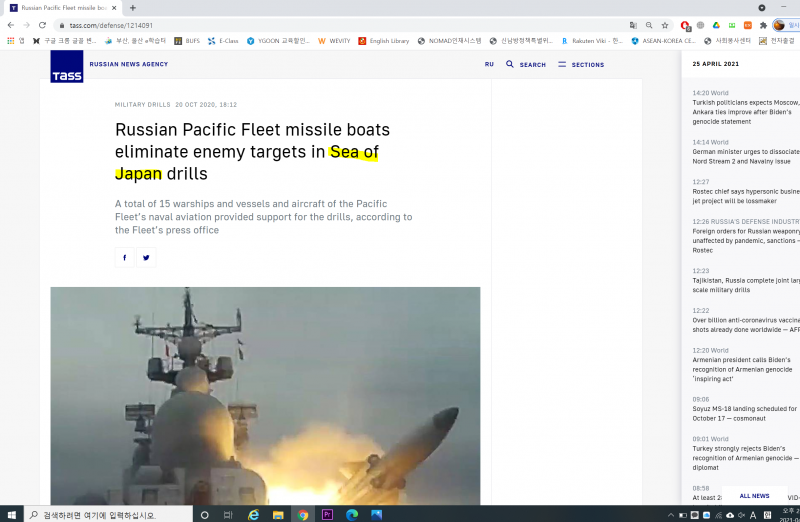Share article via Twitter icon
Image resolution: width=800 pixels, height=522 pixels.
146,257
